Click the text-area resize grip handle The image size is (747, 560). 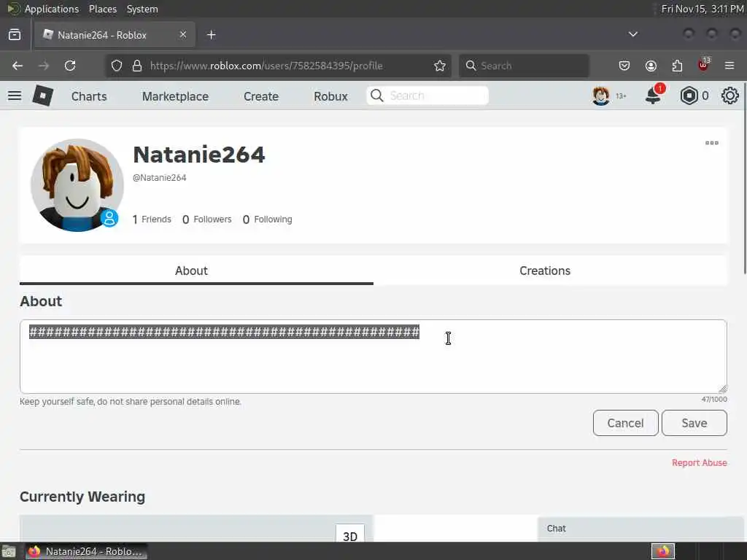point(723,389)
